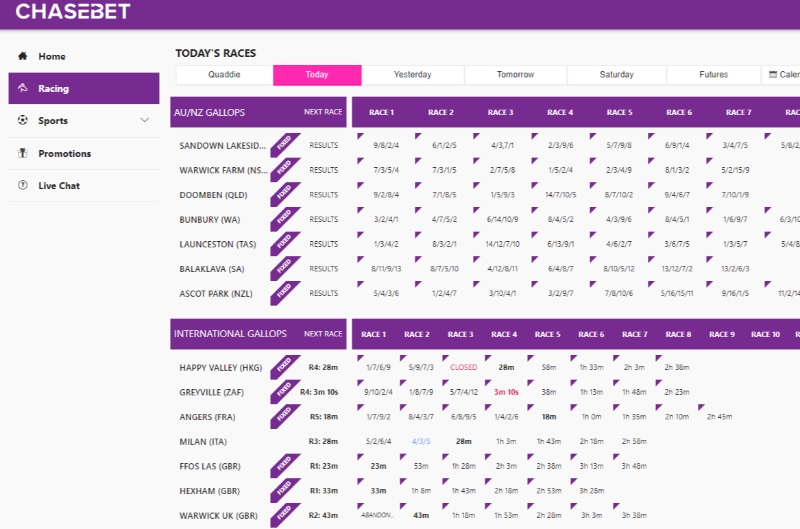This screenshot has width=800, height=529.
Task: Click the Racing horse icon in sidebar
Action: pyautogui.click(x=22, y=88)
